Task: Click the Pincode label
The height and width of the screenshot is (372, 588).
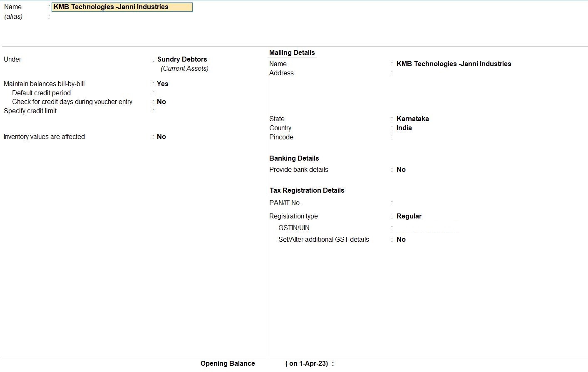Action: [281, 137]
